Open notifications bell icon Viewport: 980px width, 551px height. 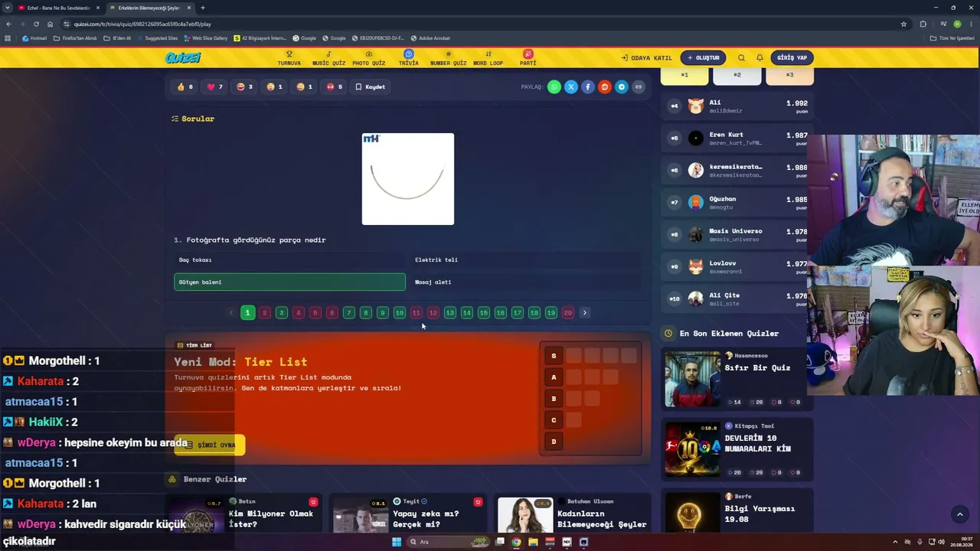(x=759, y=58)
